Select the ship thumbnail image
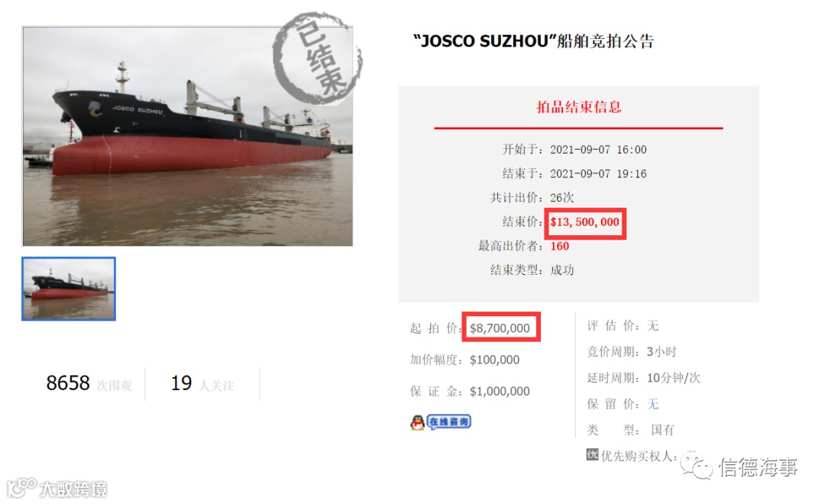The height and width of the screenshot is (504, 825). (69, 289)
